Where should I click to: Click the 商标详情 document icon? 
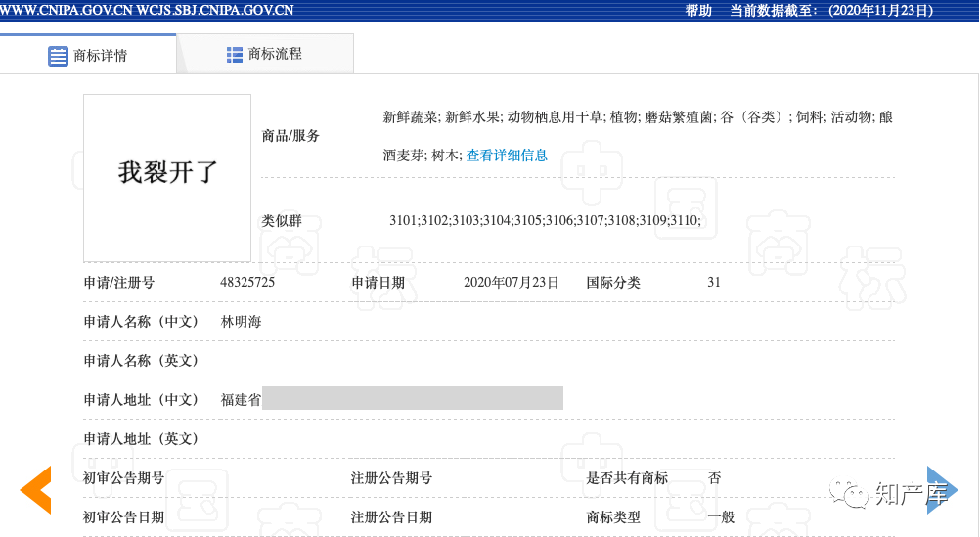click(58, 56)
